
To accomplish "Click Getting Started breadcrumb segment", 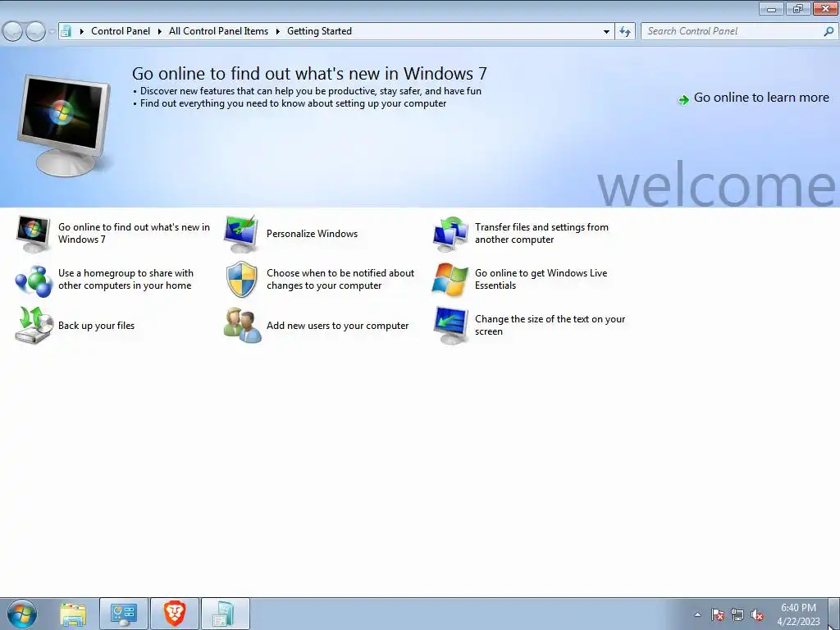I will [319, 31].
